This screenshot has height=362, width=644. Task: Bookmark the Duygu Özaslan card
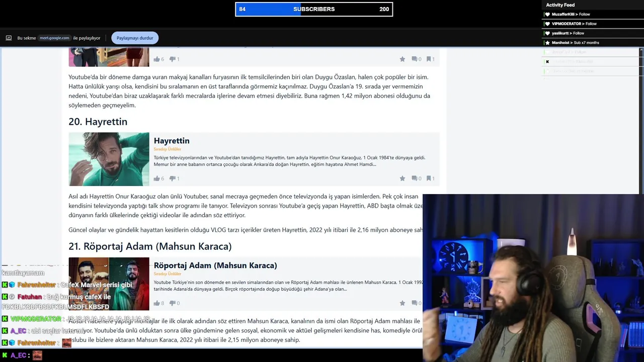click(430, 59)
